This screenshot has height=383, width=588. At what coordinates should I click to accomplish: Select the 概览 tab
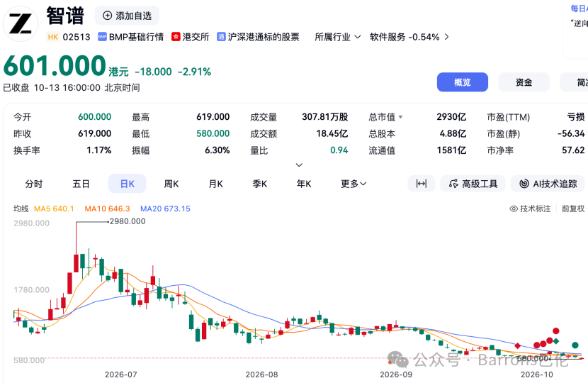[x=463, y=82]
